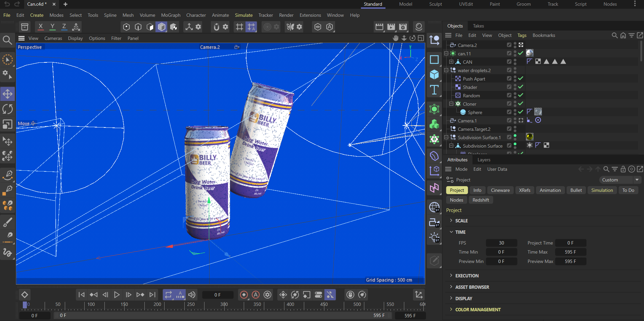644x321 pixels.
Task: Toggle X axis lock icon
Action: pos(41,27)
